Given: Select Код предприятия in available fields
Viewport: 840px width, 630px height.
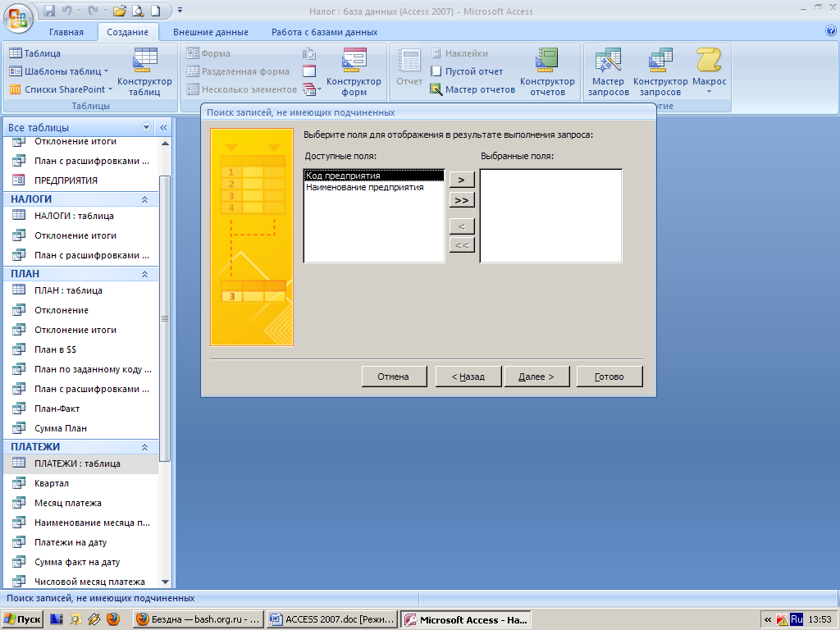Looking at the screenshot, I should (x=374, y=176).
